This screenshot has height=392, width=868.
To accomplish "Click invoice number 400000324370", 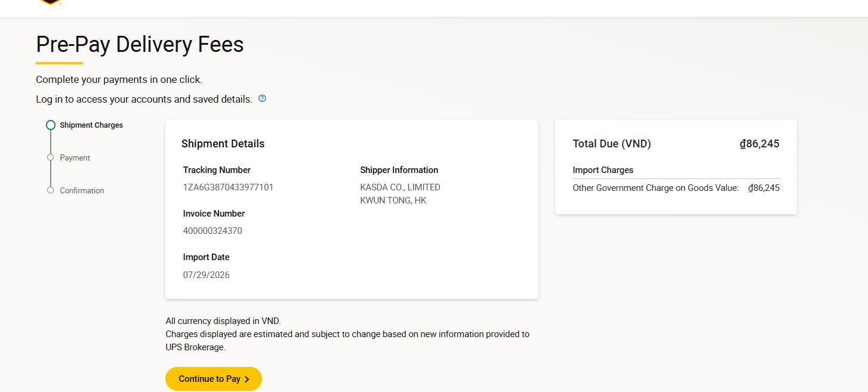I will tap(213, 231).
